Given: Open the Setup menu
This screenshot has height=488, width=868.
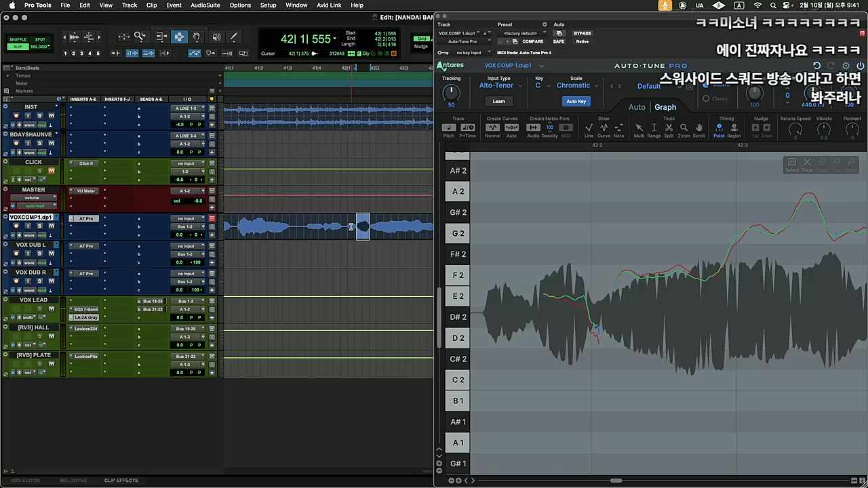Looking at the screenshot, I should [x=269, y=5].
